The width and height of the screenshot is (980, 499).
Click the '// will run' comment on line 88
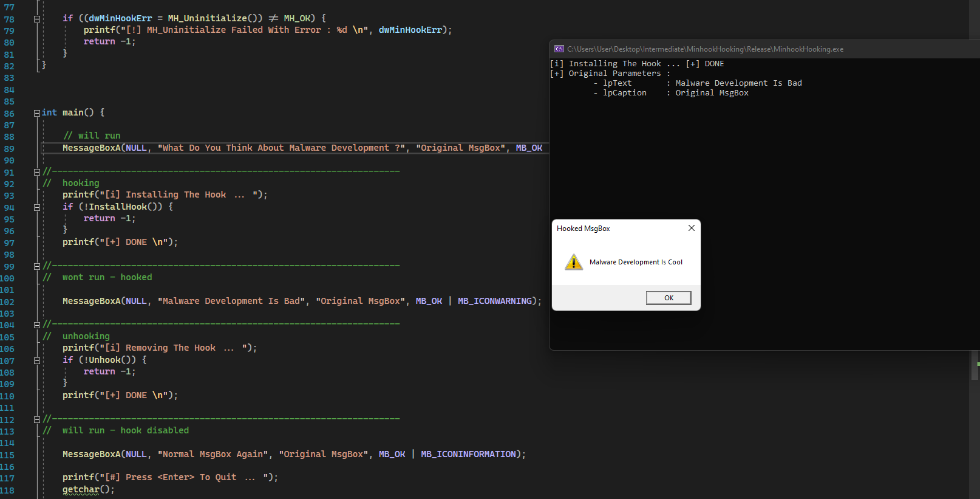(92, 136)
